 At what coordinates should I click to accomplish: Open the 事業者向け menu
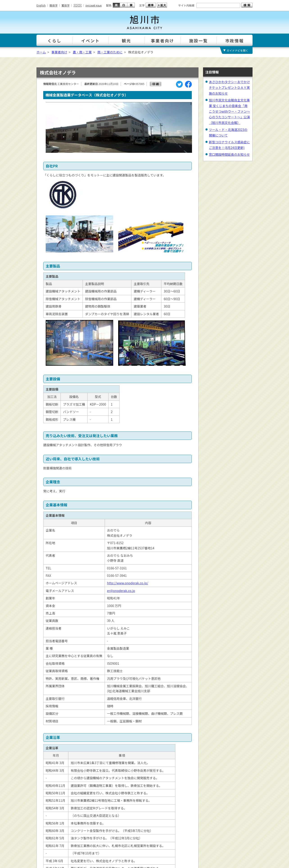click(x=162, y=41)
